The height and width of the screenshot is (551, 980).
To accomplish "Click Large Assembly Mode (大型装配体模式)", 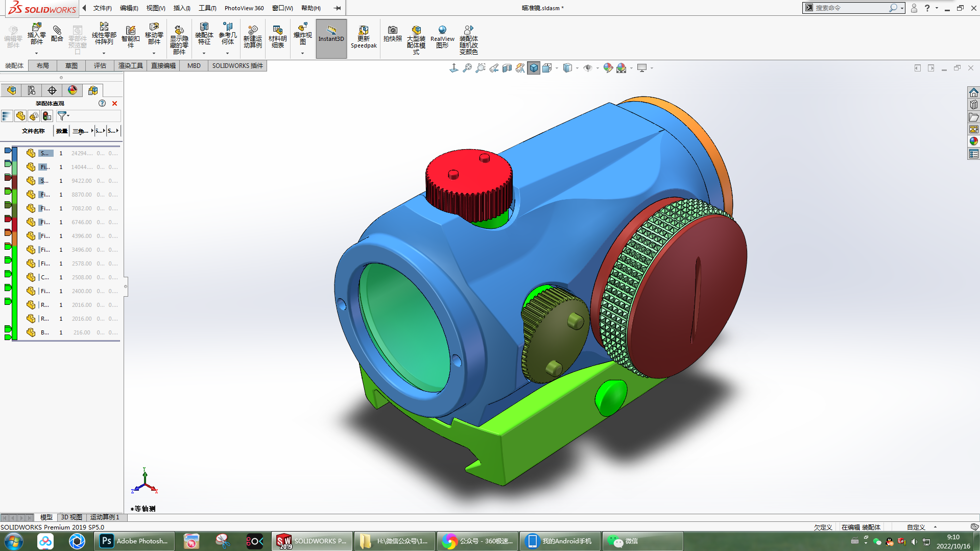I will [416, 39].
